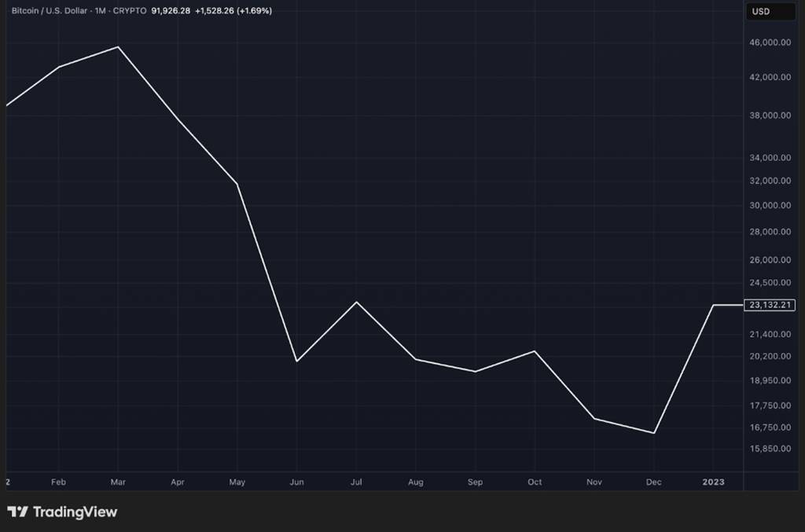
Task: Click the chart line at the June low
Action: click(x=297, y=361)
